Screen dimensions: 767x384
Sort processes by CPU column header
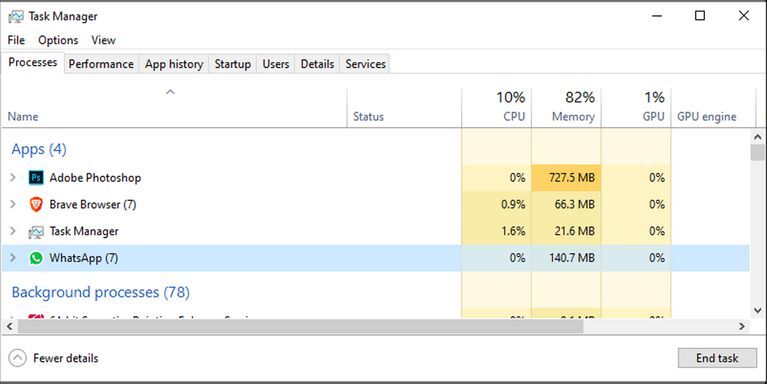[496, 108]
